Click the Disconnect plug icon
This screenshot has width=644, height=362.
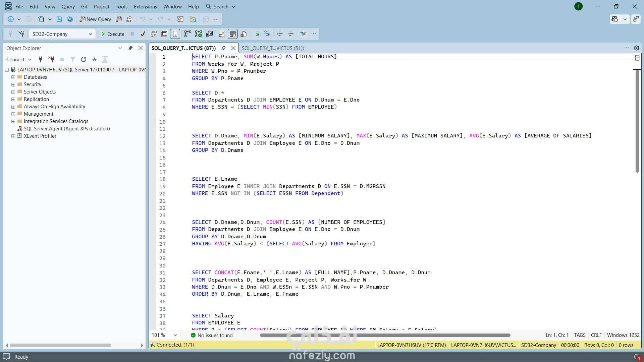pyautogui.click(x=51, y=60)
